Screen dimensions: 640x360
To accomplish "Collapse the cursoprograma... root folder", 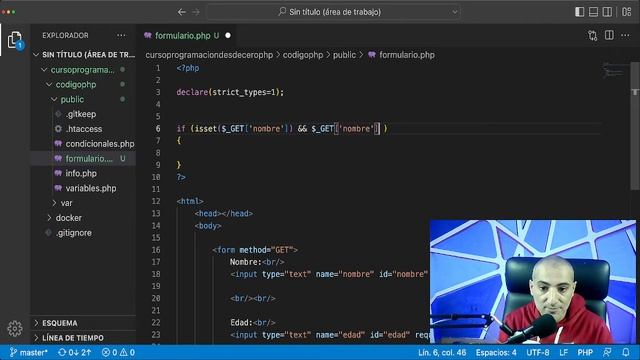I will click(82, 70).
